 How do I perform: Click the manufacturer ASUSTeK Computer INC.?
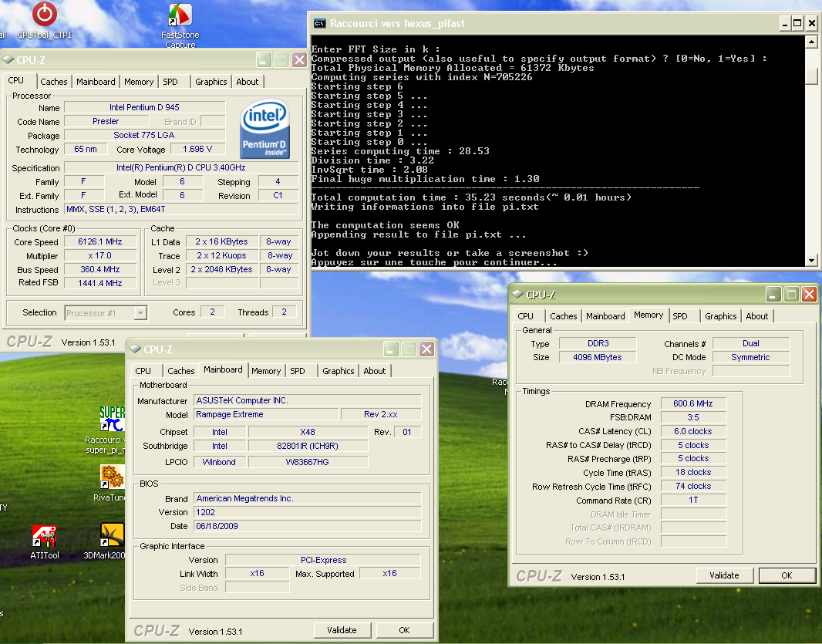[307, 400]
